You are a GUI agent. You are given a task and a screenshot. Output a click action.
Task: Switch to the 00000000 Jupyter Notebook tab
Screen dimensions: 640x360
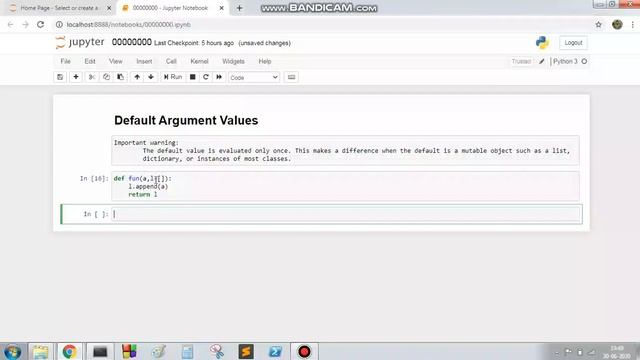click(170, 8)
